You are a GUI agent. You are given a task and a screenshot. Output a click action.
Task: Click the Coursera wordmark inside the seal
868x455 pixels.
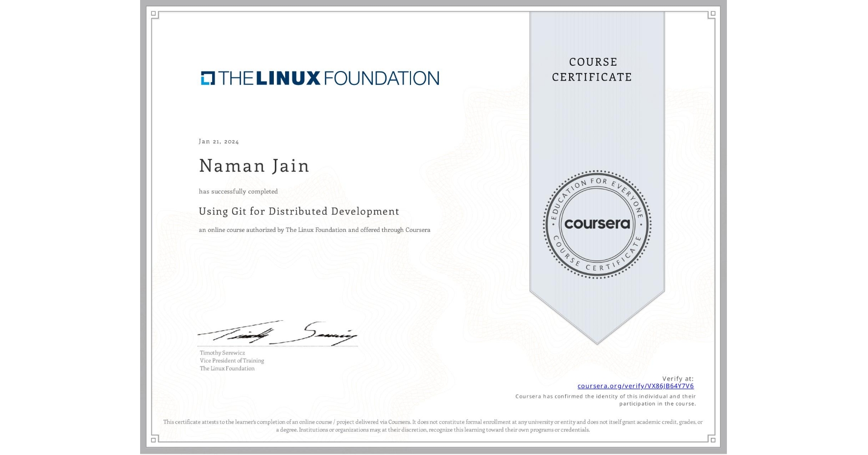point(597,224)
